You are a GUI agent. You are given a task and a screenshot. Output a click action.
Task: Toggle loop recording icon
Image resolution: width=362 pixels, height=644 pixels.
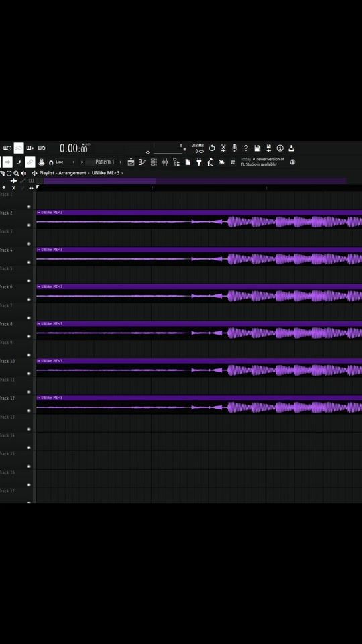pyautogui.click(x=42, y=148)
